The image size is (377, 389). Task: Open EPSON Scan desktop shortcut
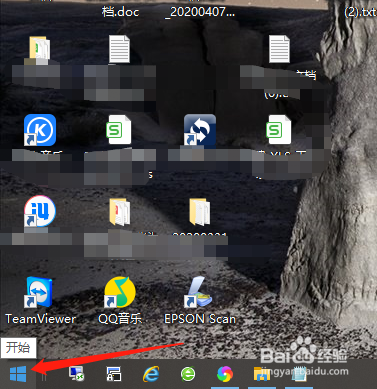coord(199,292)
